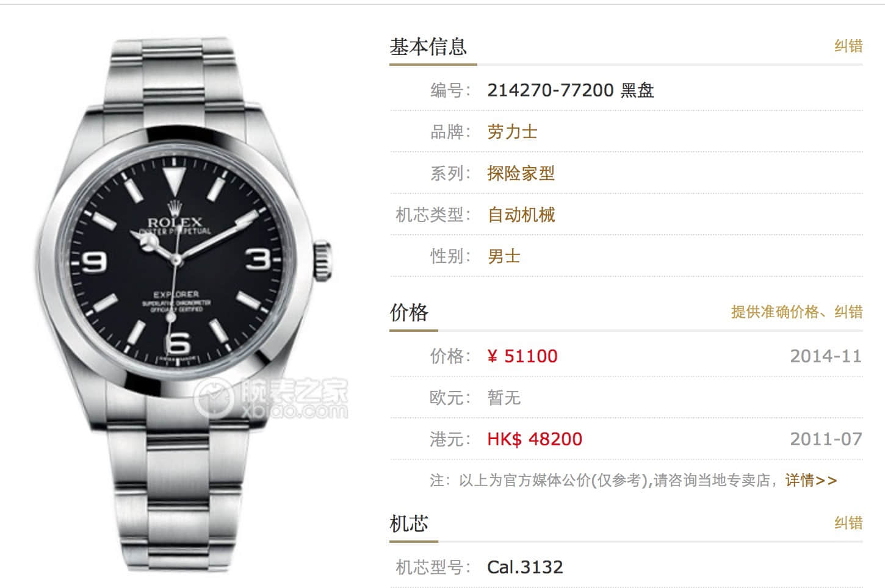Image resolution: width=885 pixels, height=588 pixels.
Task: Open the 详情>> details link
Action: click(811, 481)
